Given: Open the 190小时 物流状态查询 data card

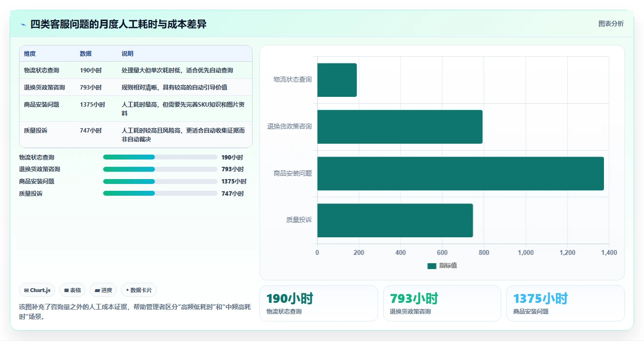Looking at the screenshot, I should pyautogui.click(x=319, y=303).
